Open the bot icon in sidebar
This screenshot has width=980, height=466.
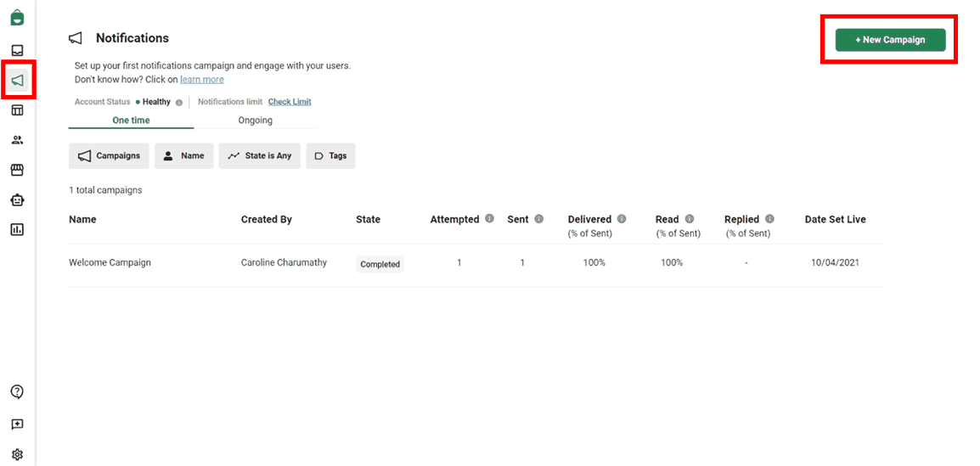tap(17, 199)
